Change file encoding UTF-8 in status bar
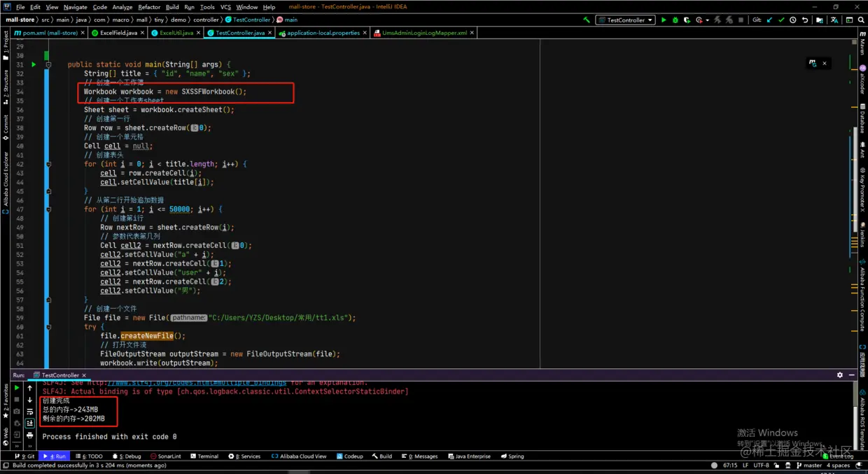868x474 pixels. coord(762,465)
